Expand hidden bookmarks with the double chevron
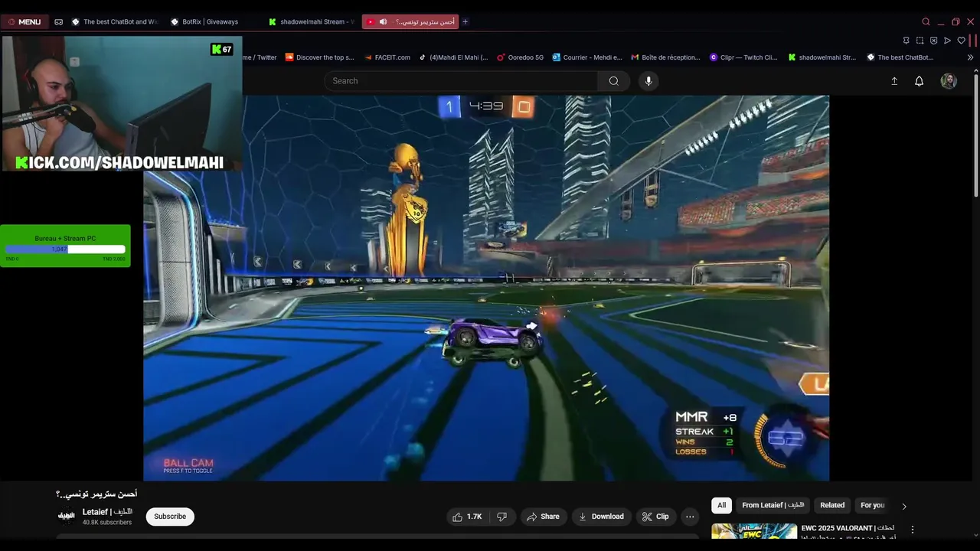Image resolution: width=980 pixels, height=551 pixels. pyautogui.click(x=971, y=57)
